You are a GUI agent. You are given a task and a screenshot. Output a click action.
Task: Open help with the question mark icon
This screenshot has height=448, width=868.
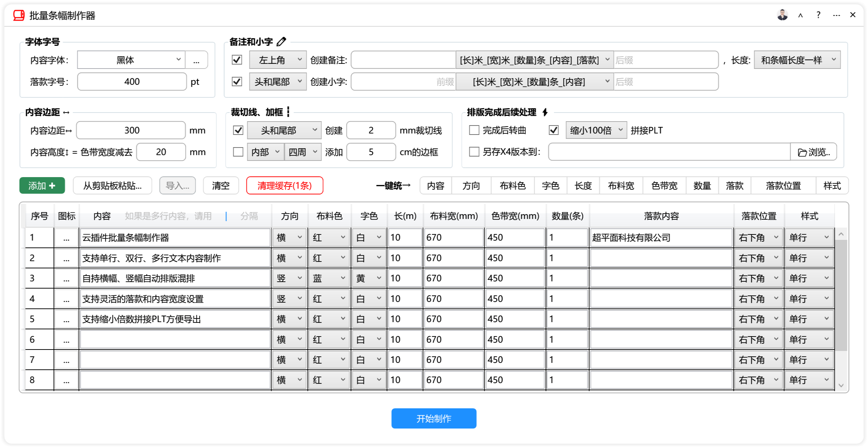point(818,15)
